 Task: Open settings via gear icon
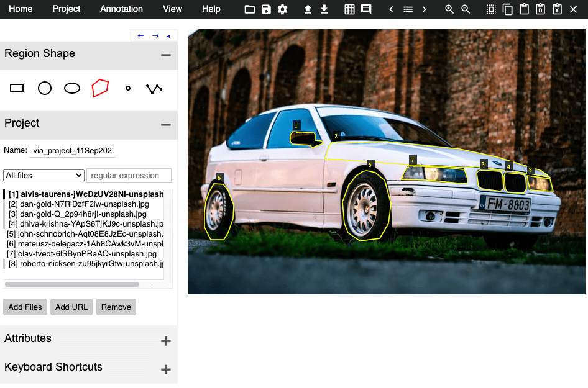[x=282, y=9]
